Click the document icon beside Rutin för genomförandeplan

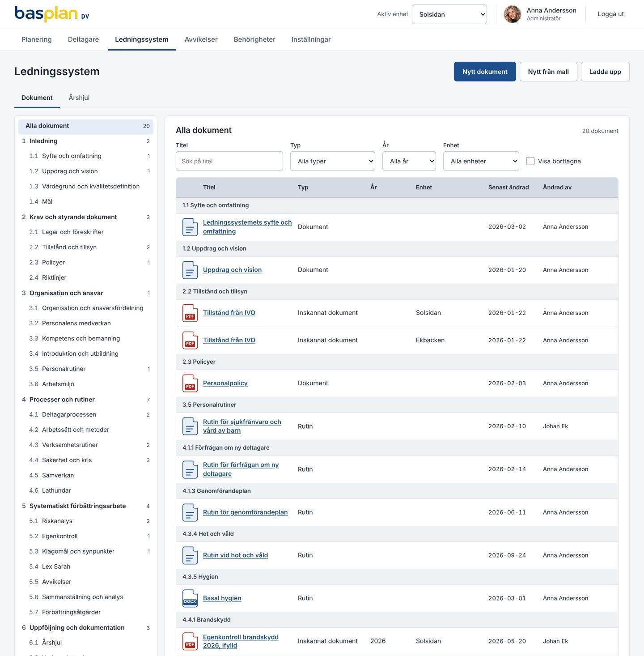(190, 512)
